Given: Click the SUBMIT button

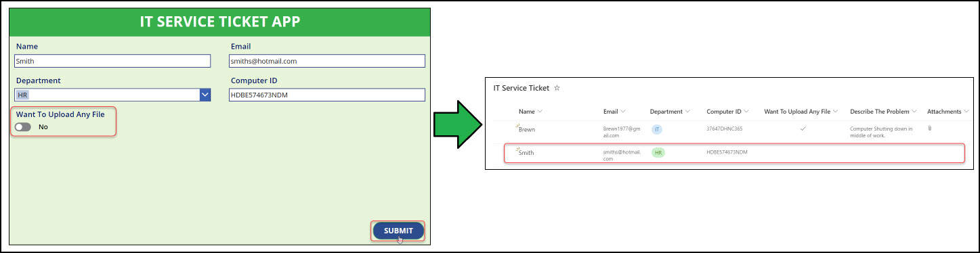Looking at the screenshot, I should (x=398, y=231).
